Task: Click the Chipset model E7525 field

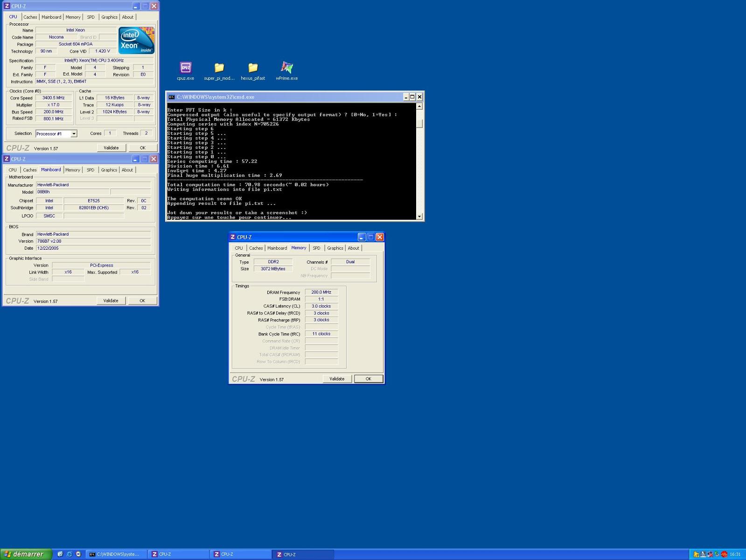Action: tap(94, 201)
